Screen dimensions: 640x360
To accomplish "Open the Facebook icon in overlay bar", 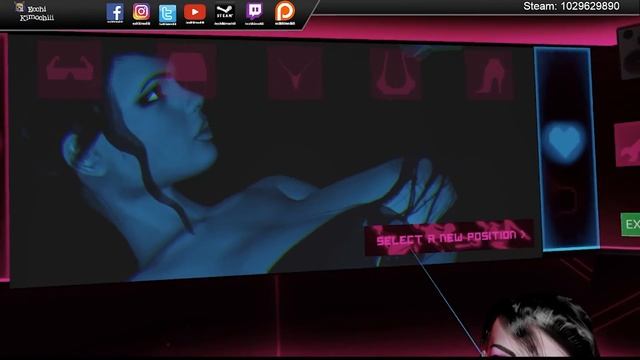I will tap(115, 13).
